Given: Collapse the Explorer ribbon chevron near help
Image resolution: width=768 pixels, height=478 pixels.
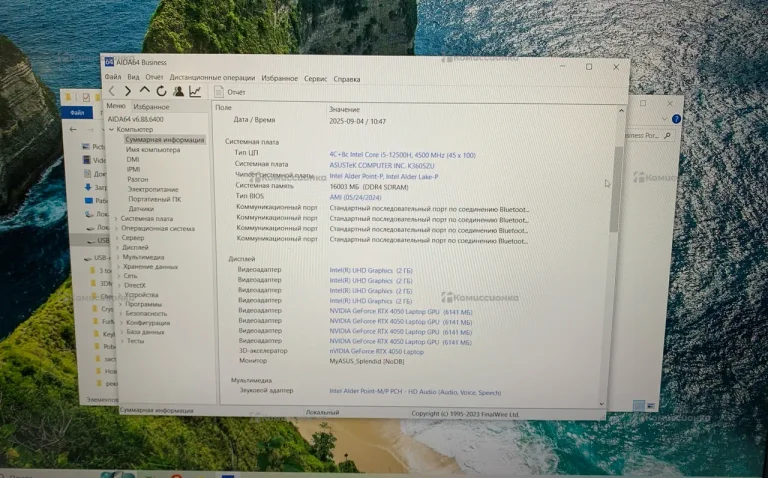Looking at the screenshot, I should (x=665, y=119).
